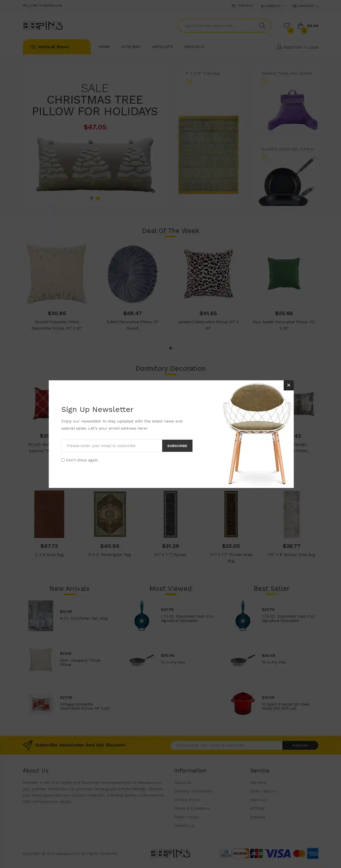341x868 pixels.
Task: Close the newsletter popup
Action: [288, 385]
